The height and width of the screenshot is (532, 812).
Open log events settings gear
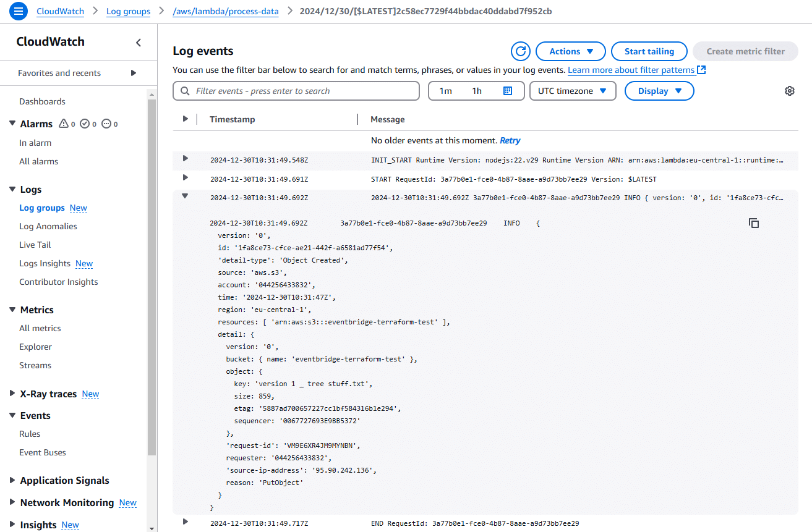[x=789, y=91]
